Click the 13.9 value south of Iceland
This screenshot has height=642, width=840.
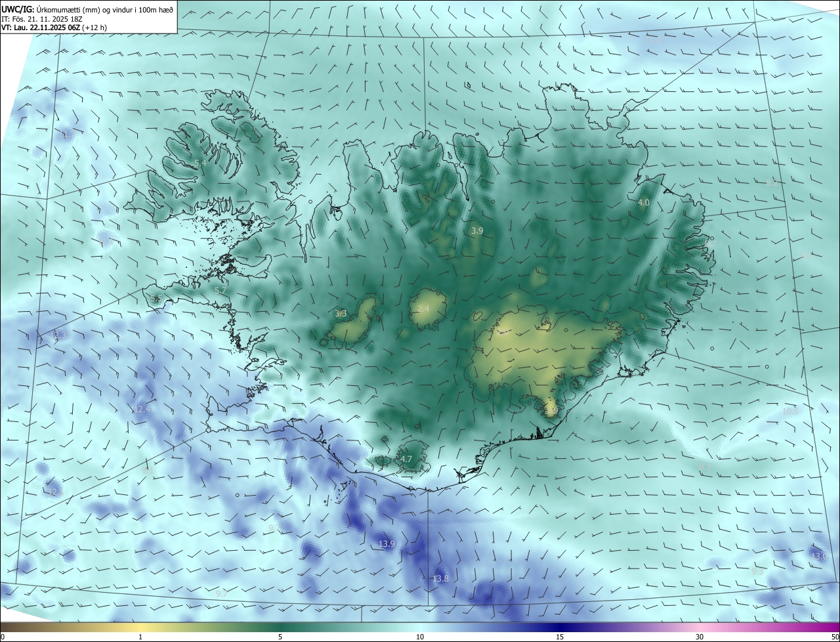click(387, 544)
